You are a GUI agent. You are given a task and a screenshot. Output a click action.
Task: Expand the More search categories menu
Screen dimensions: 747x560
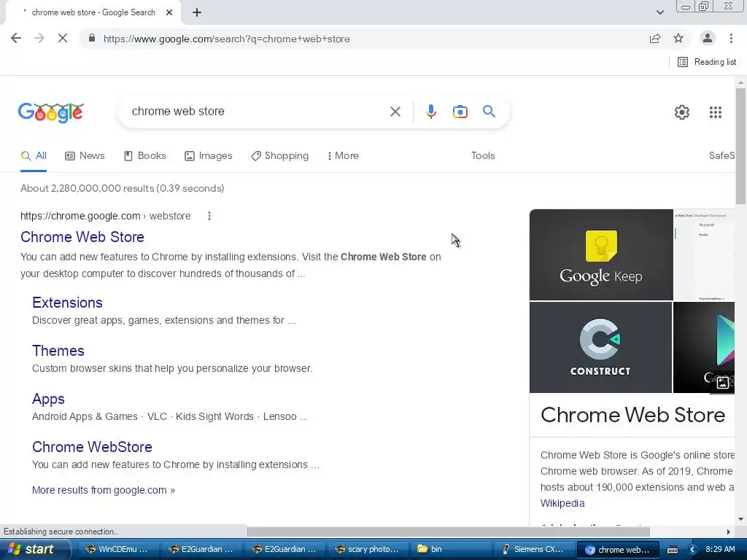point(343,156)
